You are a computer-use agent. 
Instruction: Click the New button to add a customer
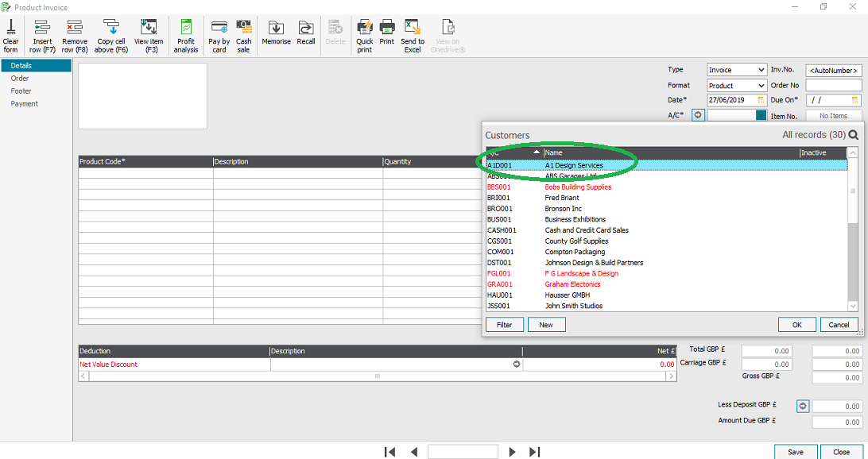(x=546, y=324)
